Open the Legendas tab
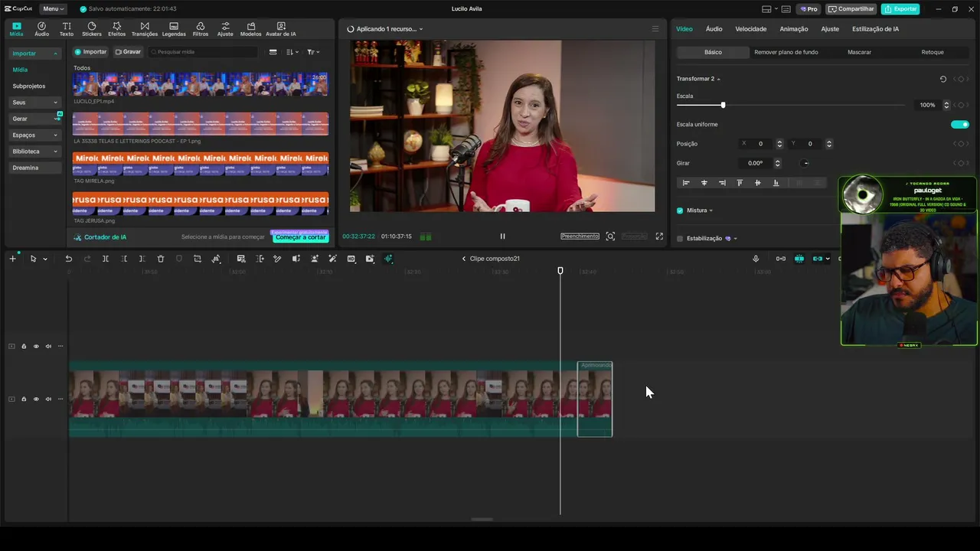The width and height of the screenshot is (980, 551). click(174, 29)
